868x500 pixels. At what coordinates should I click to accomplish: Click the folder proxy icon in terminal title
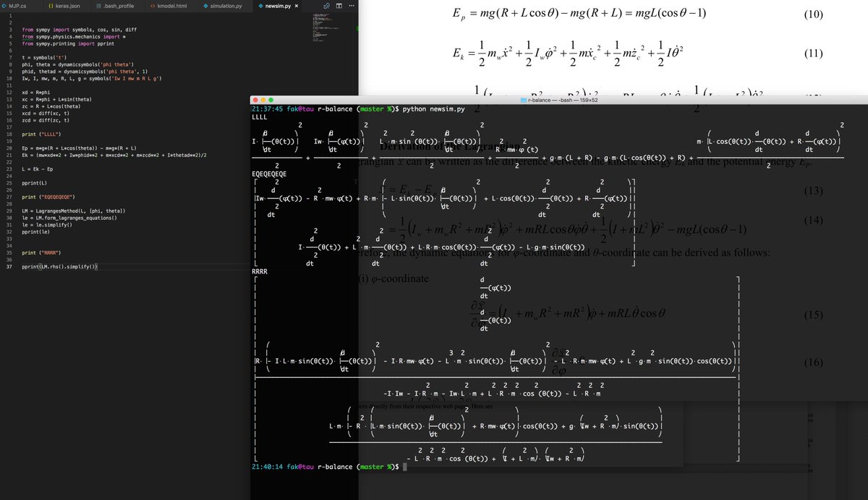524,99
